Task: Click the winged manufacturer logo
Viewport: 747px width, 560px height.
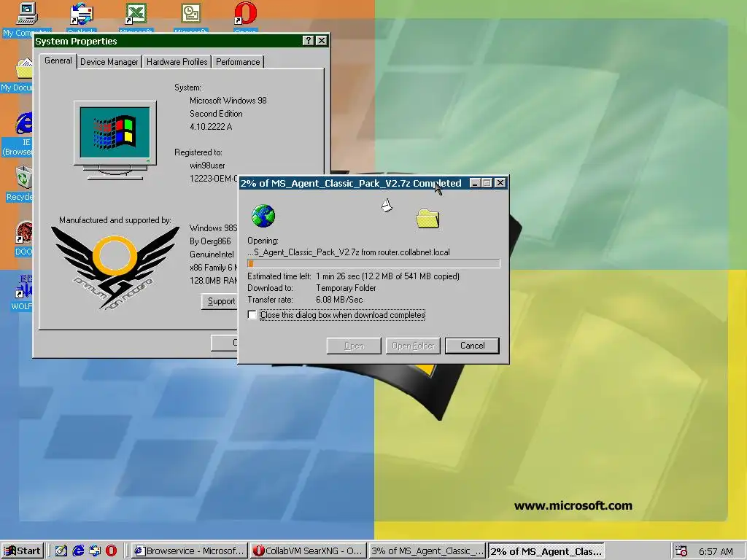Action: [115, 267]
